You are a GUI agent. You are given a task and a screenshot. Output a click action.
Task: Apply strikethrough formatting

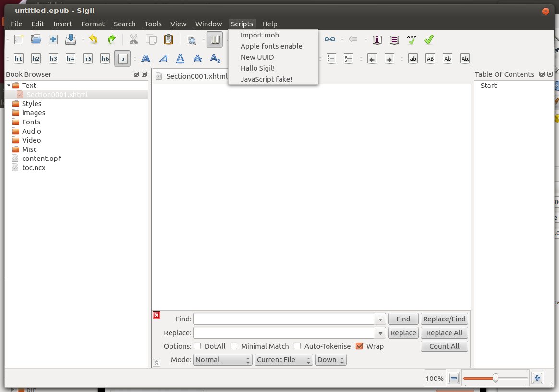click(197, 59)
